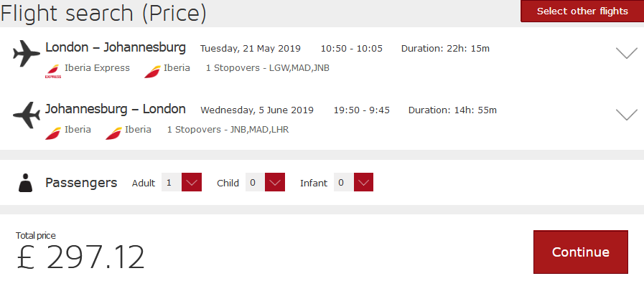Click first Iberia logo on return flight
The width and height of the screenshot is (644, 281).
(x=53, y=133)
